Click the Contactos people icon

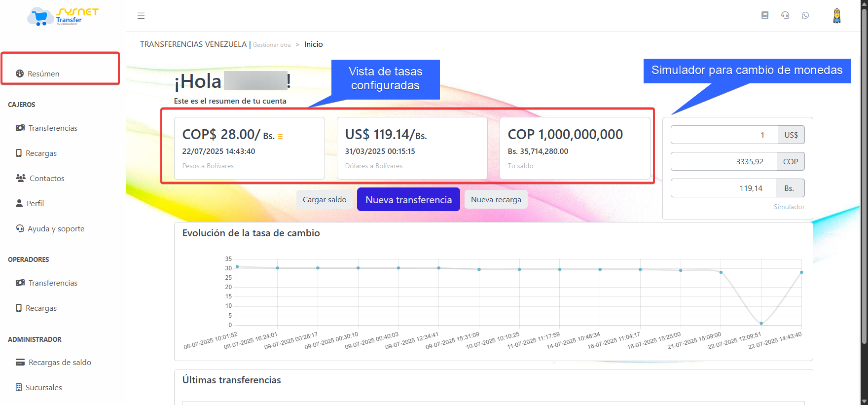pos(21,178)
